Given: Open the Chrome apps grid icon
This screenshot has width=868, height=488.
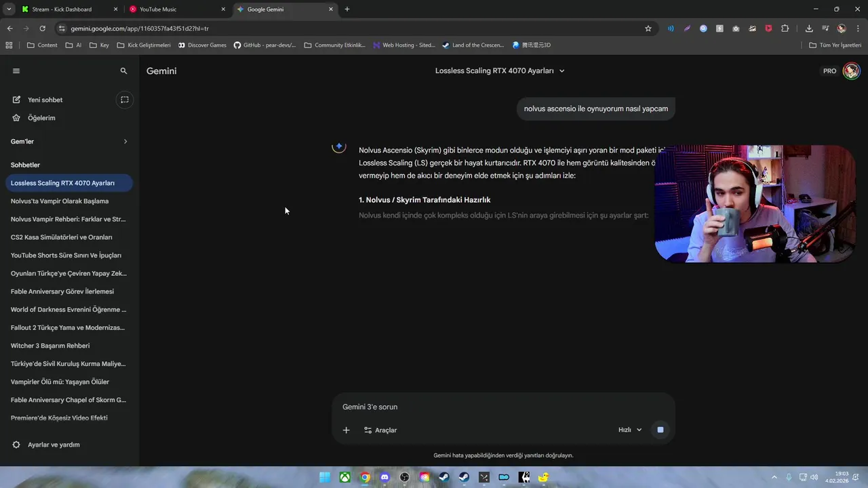Looking at the screenshot, I should tap(9, 45).
